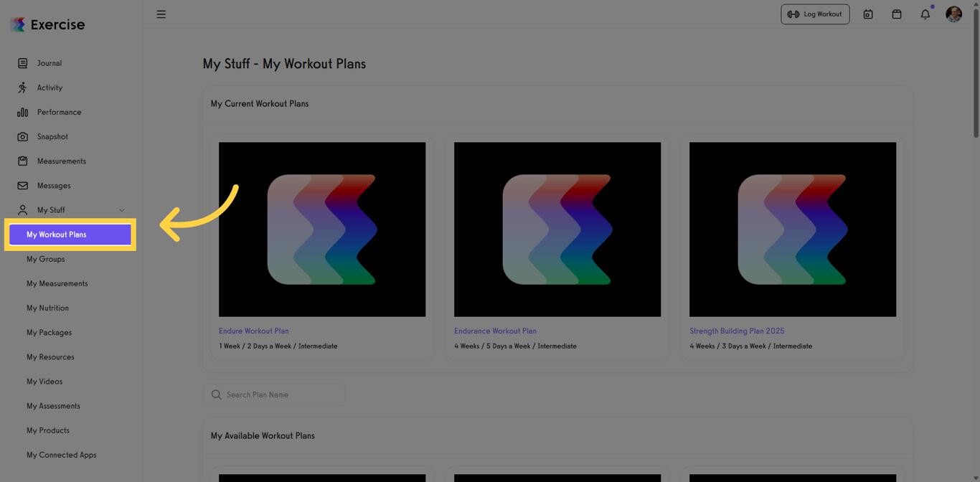This screenshot has height=482, width=980.
Task: Click the Messages envelope icon
Action: [22, 185]
